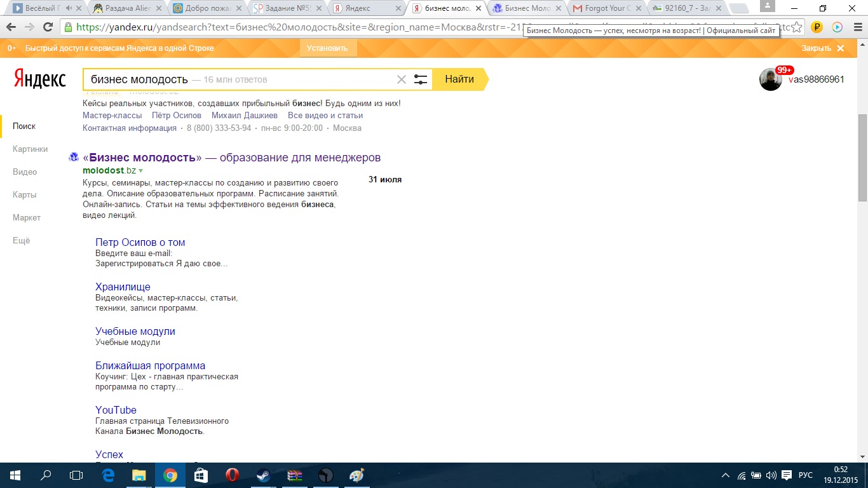Image resolution: width=868 pixels, height=488 pixels.
Task: Launch Microsoft Edge from taskbar
Action: point(108,475)
